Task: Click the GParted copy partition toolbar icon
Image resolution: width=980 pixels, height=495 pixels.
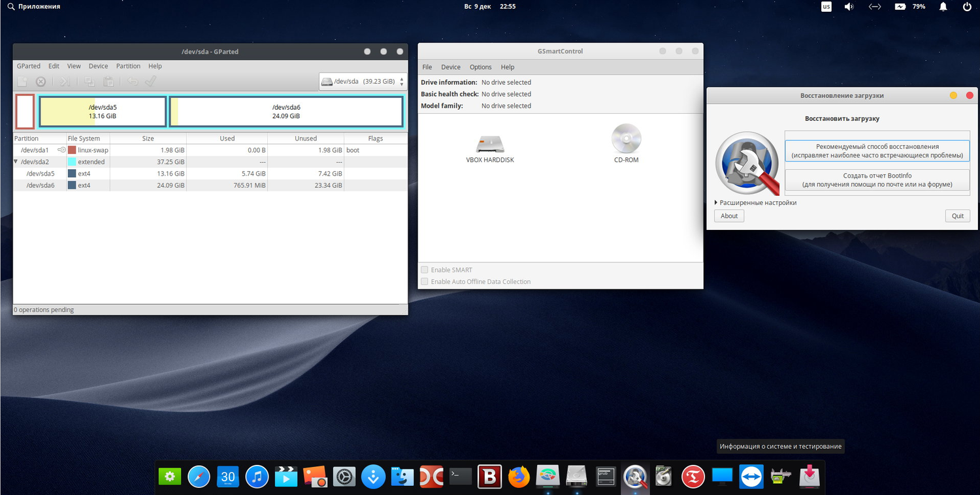Action: tap(90, 82)
